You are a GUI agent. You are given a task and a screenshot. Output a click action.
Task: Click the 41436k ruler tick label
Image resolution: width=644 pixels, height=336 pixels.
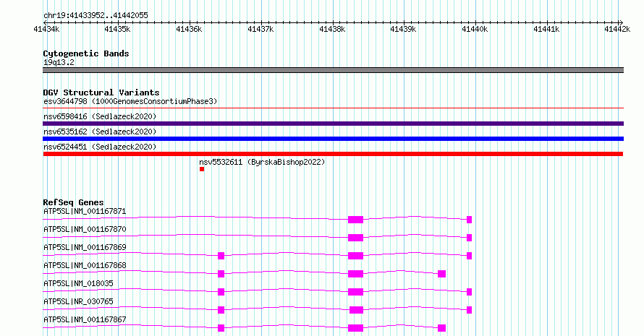coord(189,29)
